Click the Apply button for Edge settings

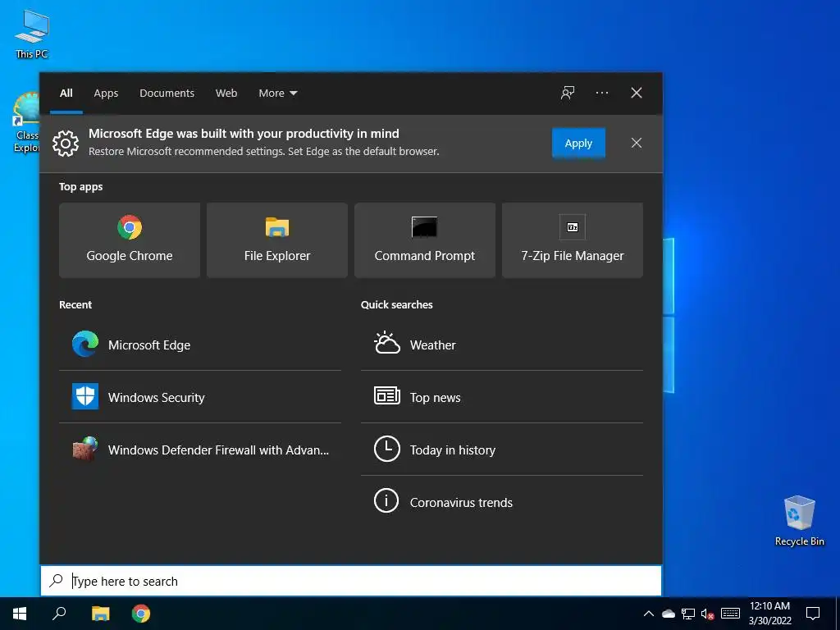tap(578, 143)
